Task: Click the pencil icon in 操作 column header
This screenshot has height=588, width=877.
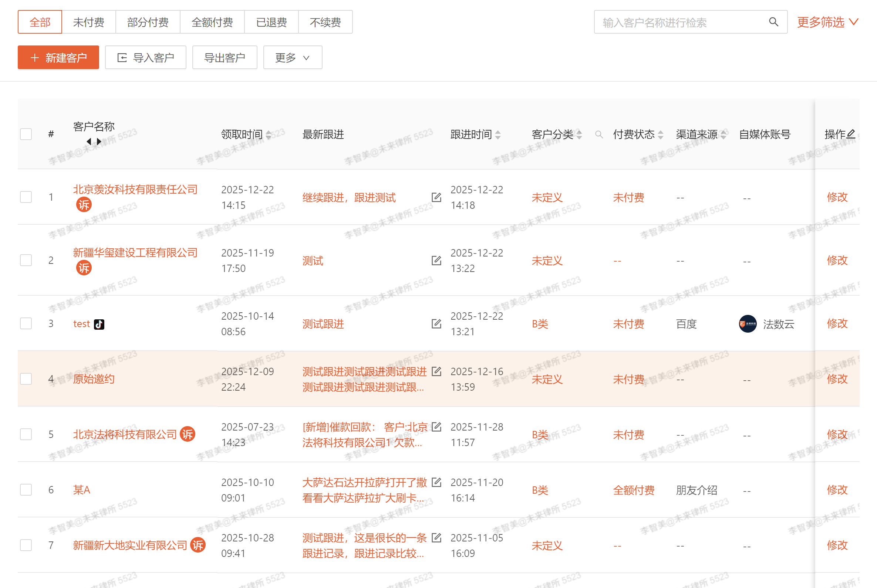Action: (851, 133)
